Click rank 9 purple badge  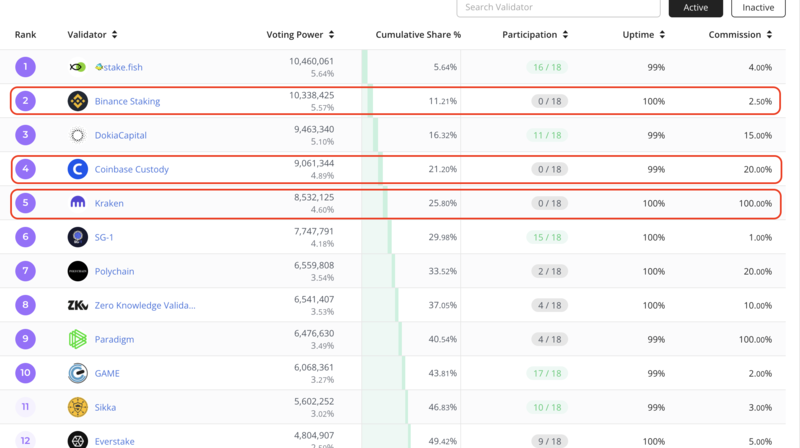(x=26, y=339)
